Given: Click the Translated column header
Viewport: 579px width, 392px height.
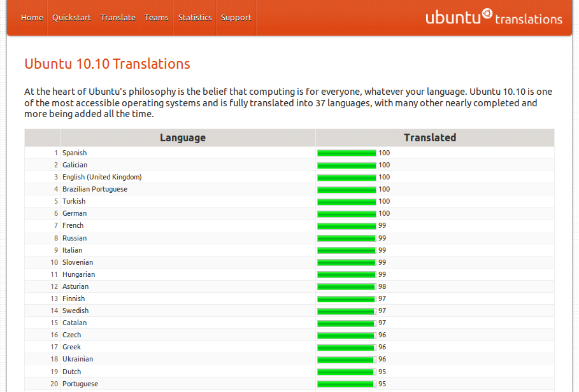Looking at the screenshot, I should (x=435, y=137).
